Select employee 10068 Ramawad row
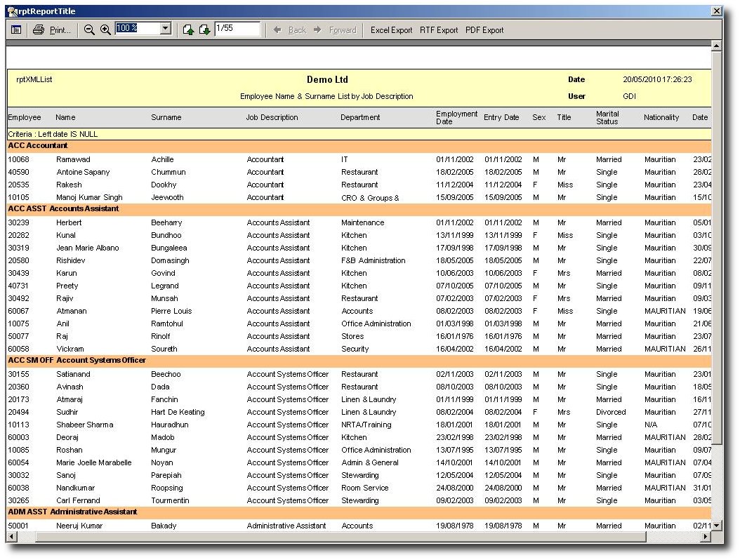Viewport: 740px width, 560px height. point(18,159)
